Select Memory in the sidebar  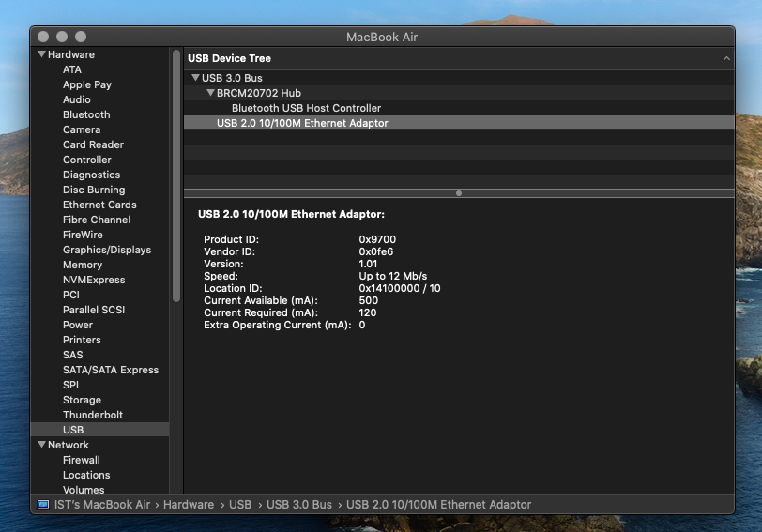pos(83,265)
